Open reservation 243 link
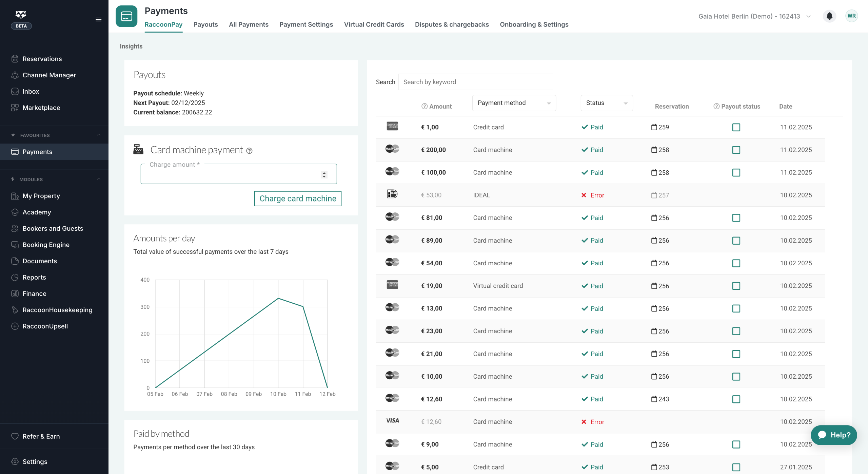This screenshot has width=868, height=474. (663, 399)
